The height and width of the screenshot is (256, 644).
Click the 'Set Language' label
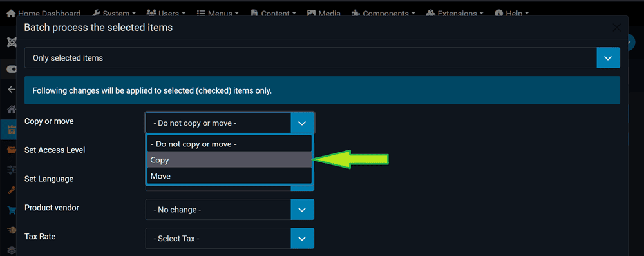(49, 179)
